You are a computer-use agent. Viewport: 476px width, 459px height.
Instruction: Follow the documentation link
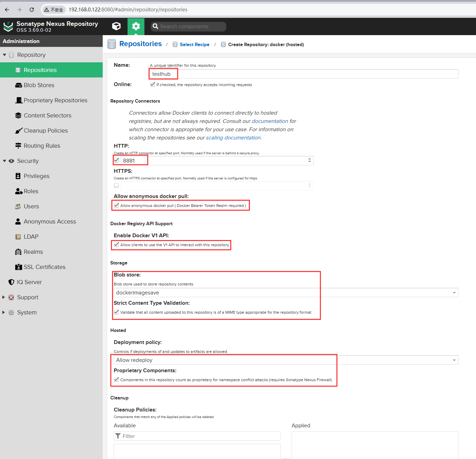pyautogui.click(x=270, y=121)
